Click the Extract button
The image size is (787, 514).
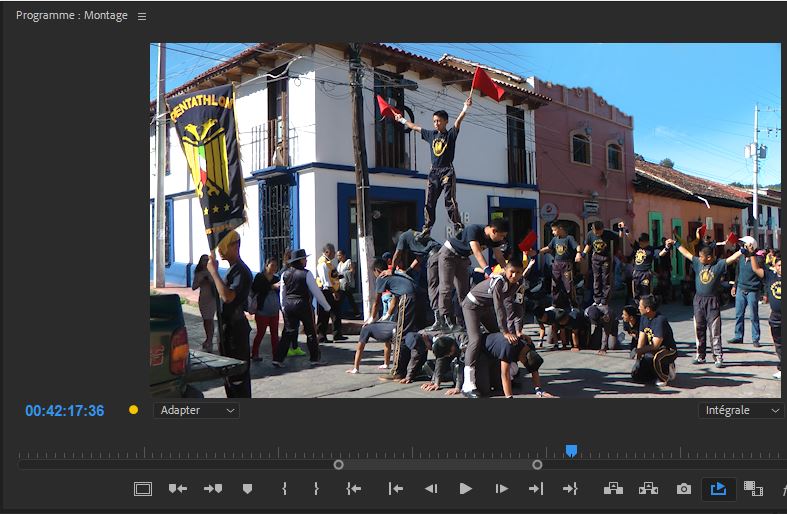(x=648, y=489)
